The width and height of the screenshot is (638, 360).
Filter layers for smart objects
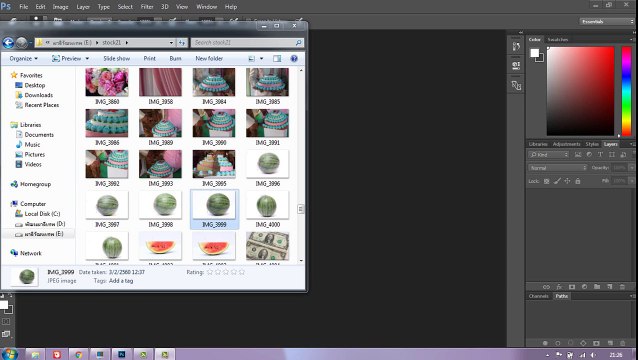click(623, 155)
